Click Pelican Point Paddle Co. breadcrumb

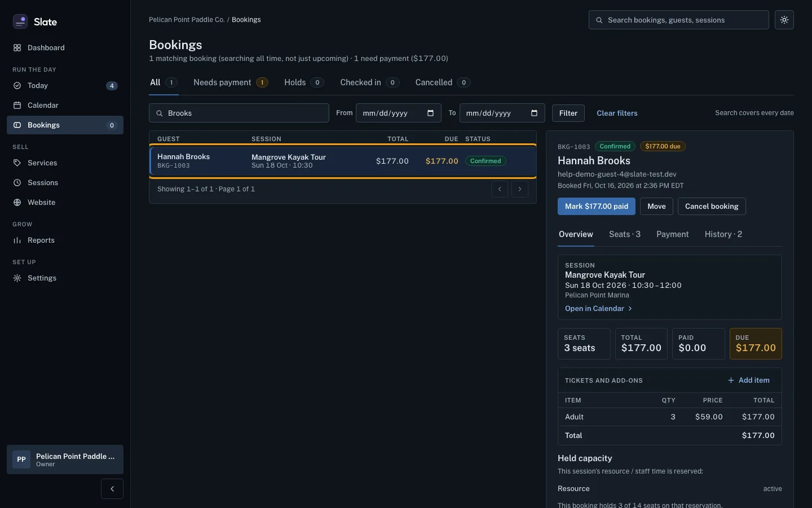point(187,20)
